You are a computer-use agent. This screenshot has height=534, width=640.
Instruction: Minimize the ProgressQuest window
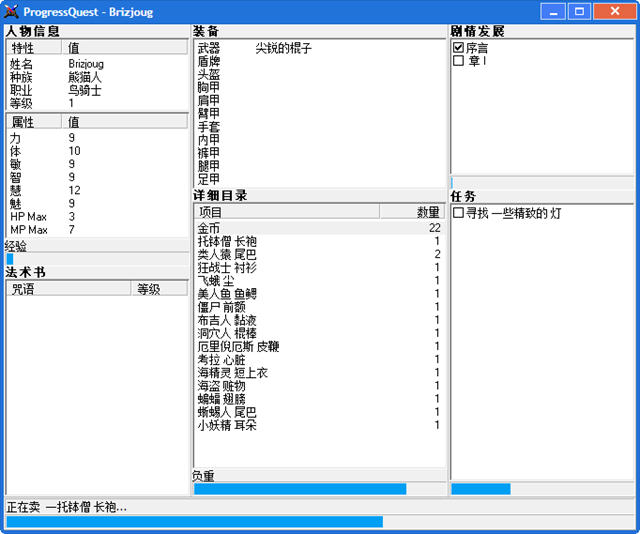[x=553, y=11]
